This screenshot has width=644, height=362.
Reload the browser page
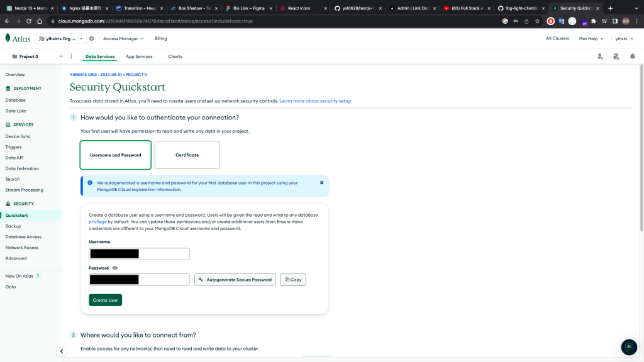pos(29,21)
